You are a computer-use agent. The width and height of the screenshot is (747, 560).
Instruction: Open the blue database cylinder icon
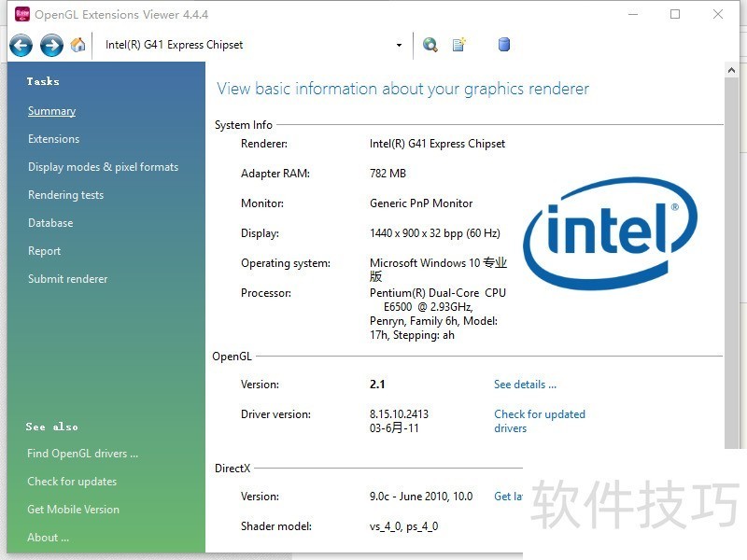tap(504, 45)
